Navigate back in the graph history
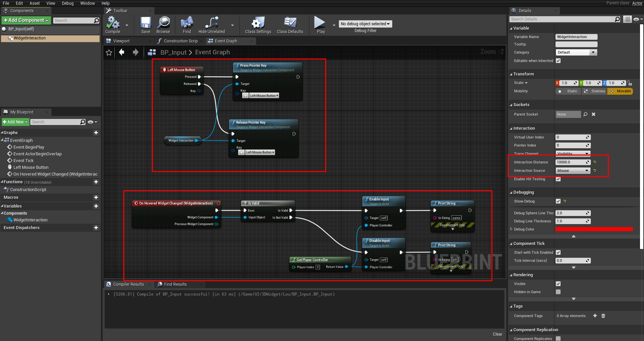Screen dimensions: 644x341 122,52
